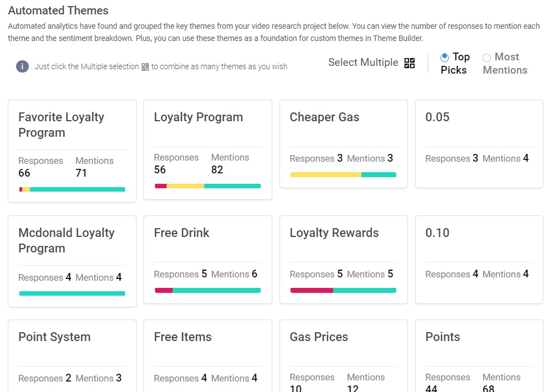Click the inline multiple selection icon in hint

tap(145, 66)
